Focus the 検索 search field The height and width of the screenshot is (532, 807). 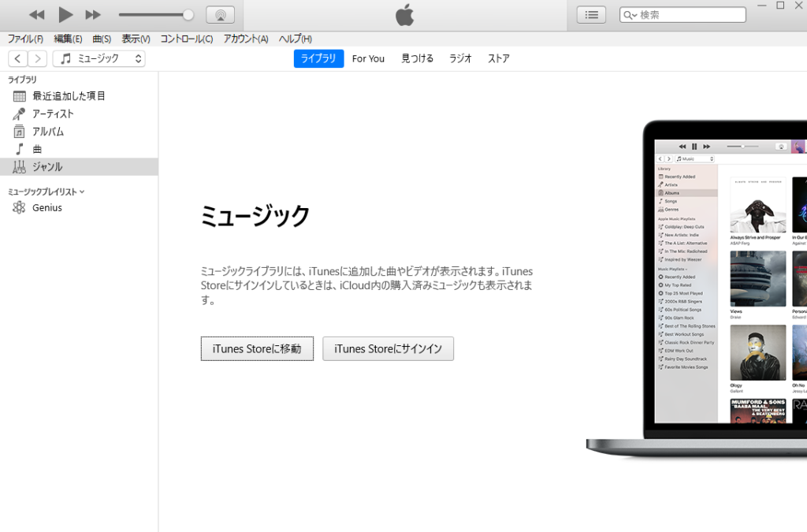click(x=682, y=15)
